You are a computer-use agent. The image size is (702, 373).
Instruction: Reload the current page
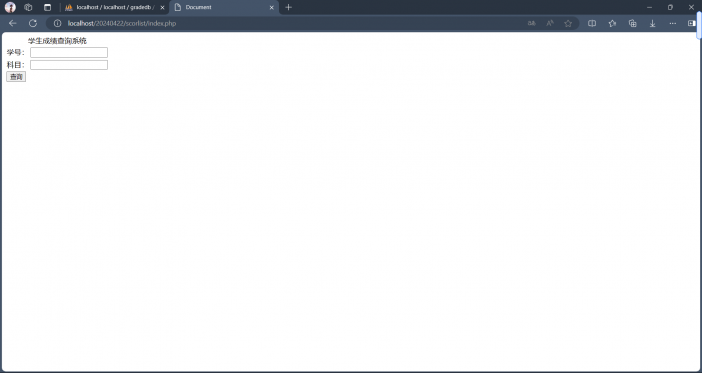click(x=33, y=23)
